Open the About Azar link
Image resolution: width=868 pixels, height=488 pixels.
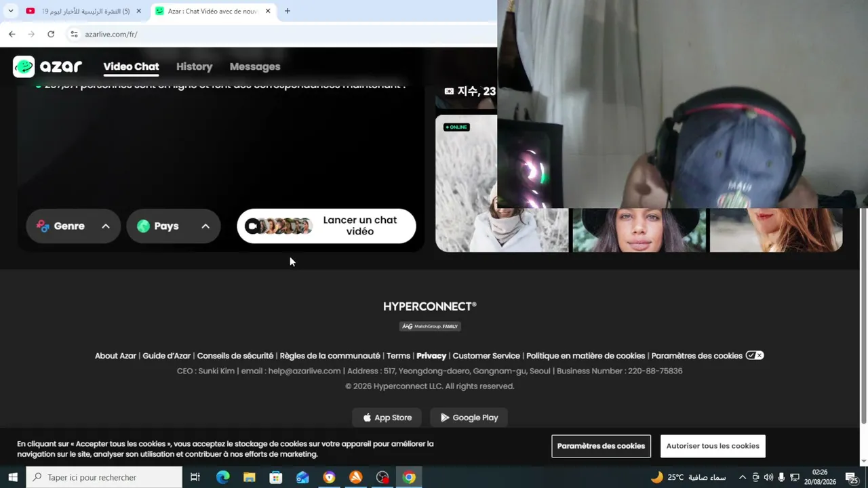pos(115,356)
